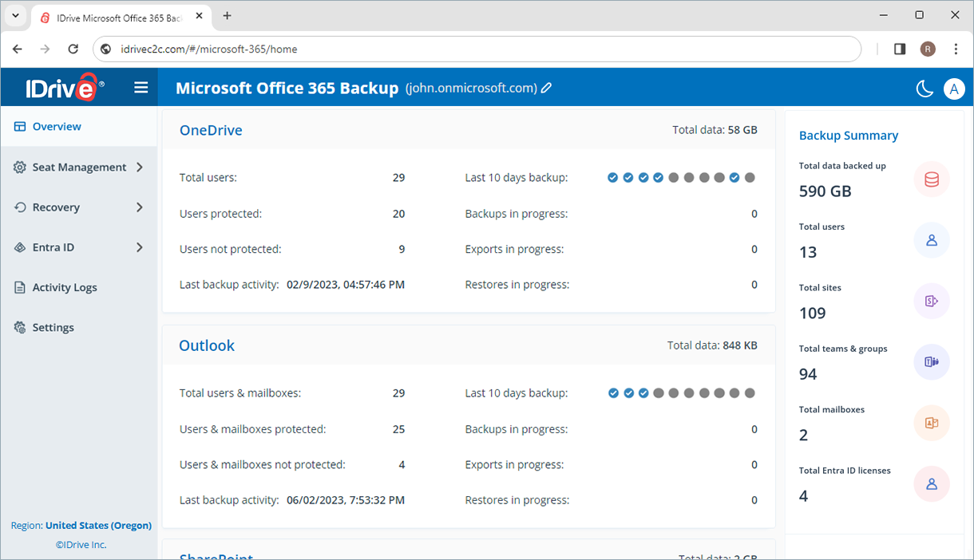Click the address bar URL field

(x=477, y=49)
